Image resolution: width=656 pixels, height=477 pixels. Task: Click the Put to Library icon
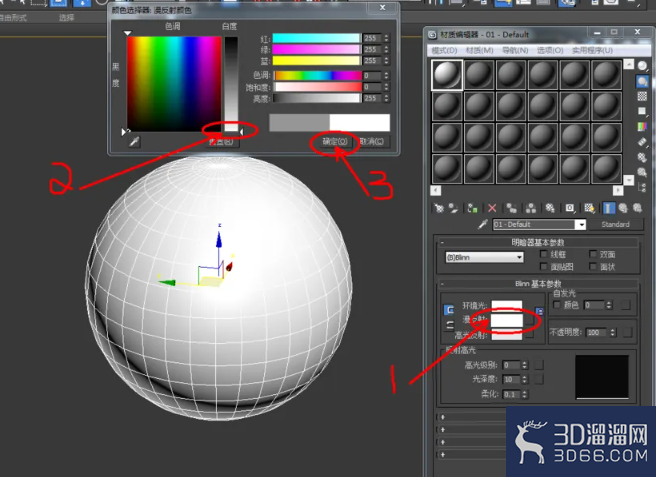click(550, 208)
